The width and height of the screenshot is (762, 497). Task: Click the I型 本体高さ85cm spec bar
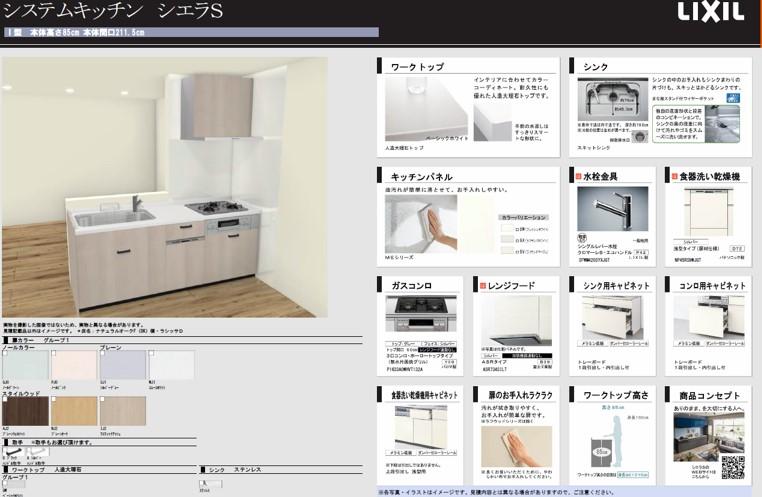191,33
